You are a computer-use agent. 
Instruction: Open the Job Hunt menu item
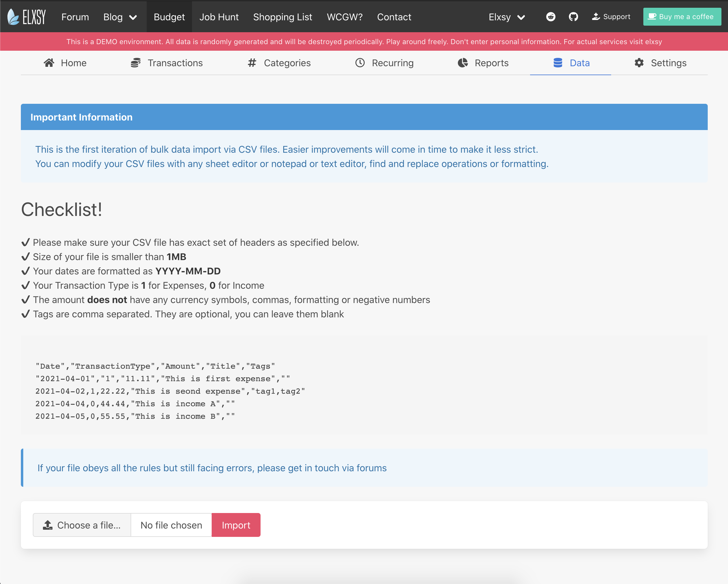(219, 17)
